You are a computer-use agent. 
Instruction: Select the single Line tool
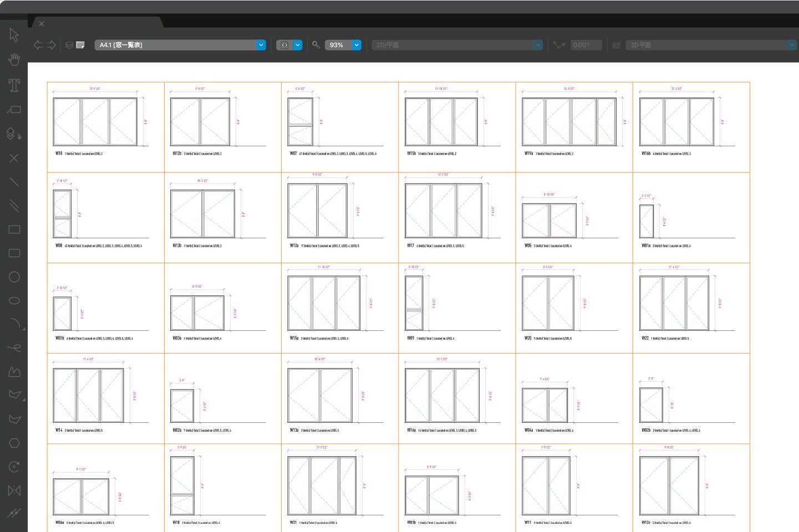(14, 182)
